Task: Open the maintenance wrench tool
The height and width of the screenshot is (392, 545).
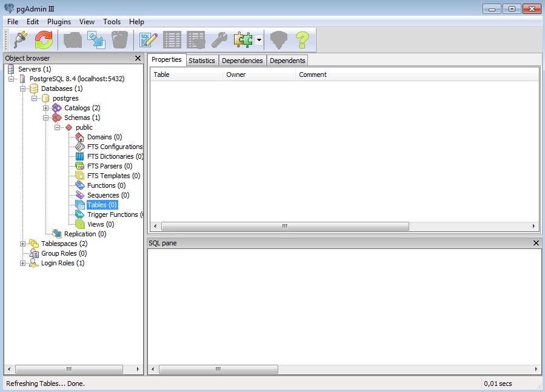Action: (219, 39)
